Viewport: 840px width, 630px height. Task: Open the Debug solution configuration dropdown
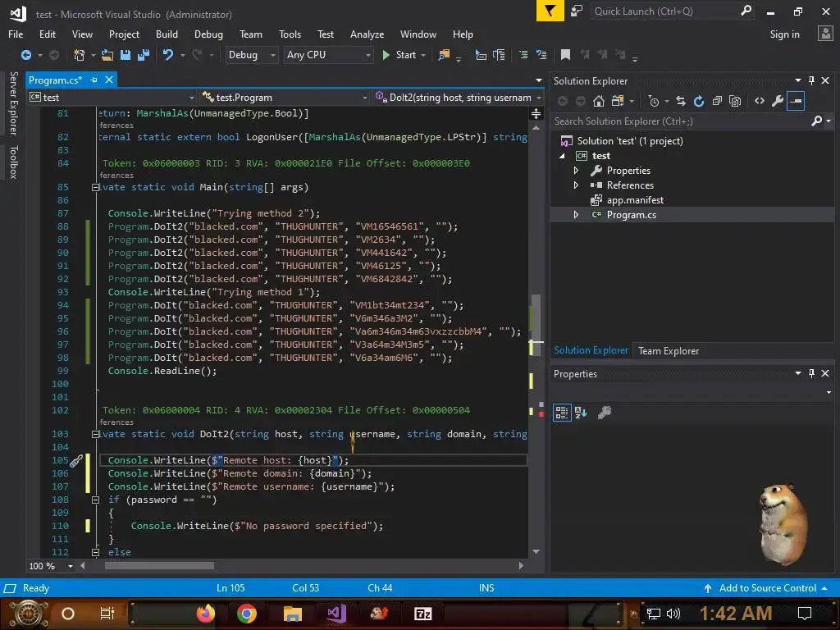coord(251,55)
